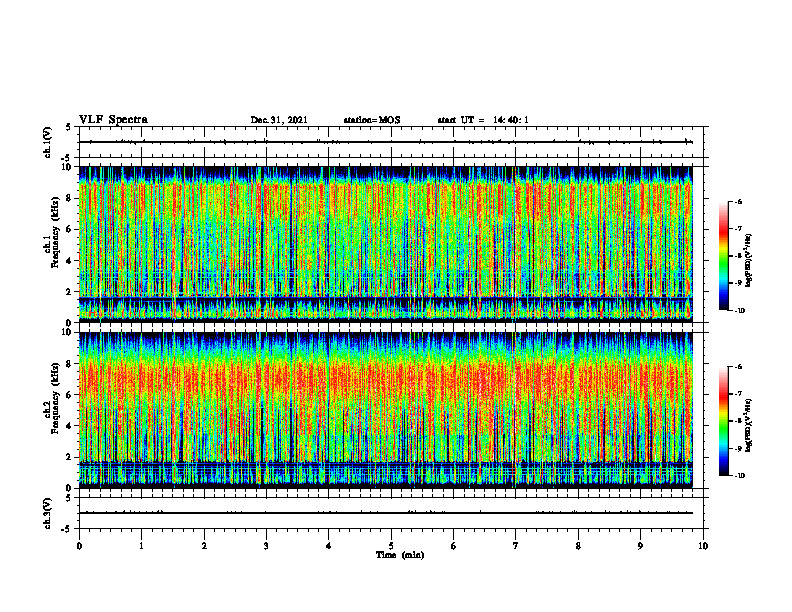The height and width of the screenshot is (612, 792).
Task: Click the "-8" label on ch.1 colorbar
Action: (x=738, y=256)
